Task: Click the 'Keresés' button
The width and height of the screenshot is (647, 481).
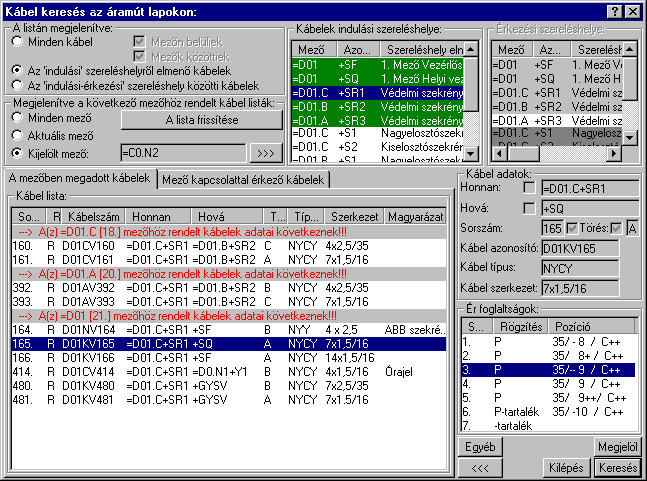Action: point(618,468)
